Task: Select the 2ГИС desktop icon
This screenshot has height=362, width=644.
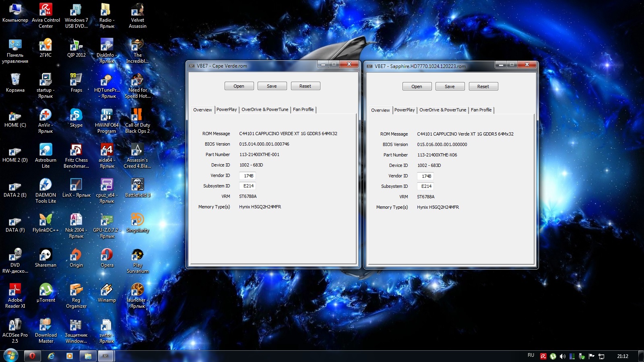Action: 46,48
